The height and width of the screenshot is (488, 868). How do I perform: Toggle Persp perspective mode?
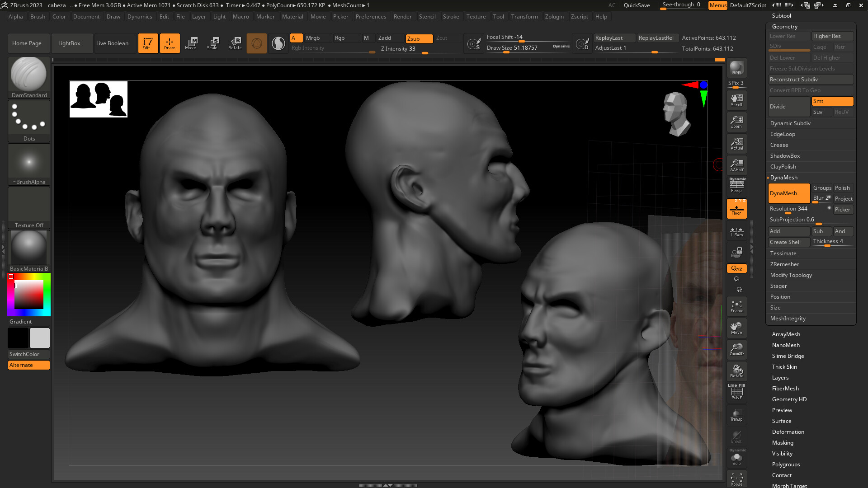pos(736,184)
